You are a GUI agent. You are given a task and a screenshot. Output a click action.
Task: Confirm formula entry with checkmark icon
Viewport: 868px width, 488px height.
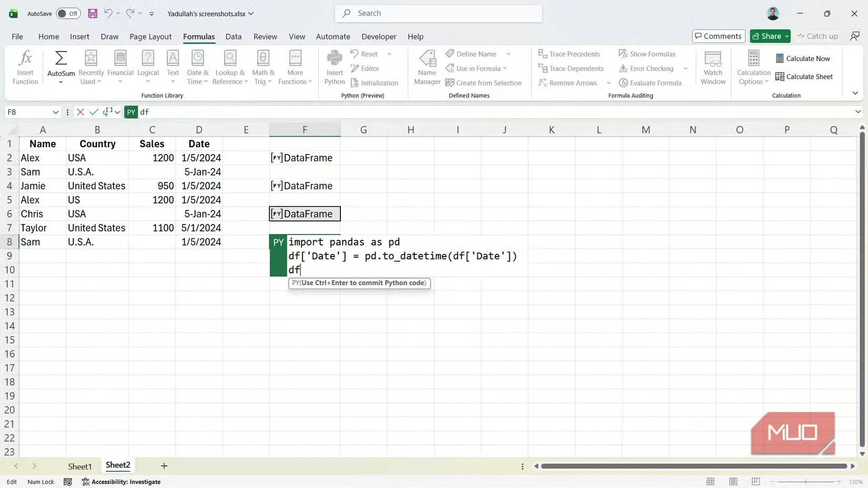pyautogui.click(x=94, y=112)
